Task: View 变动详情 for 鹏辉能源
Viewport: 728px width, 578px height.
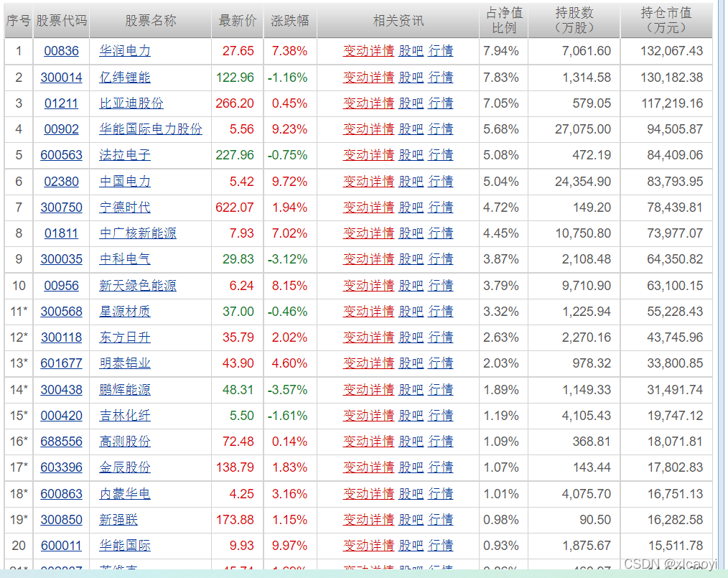Action: coord(368,389)
